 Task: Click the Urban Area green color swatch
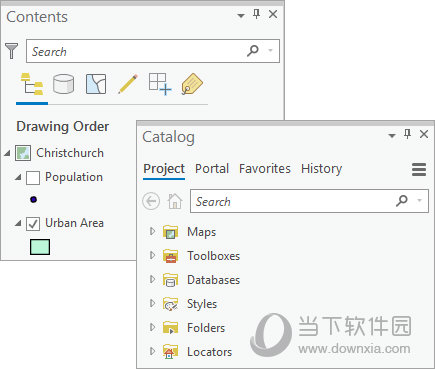tap(40, 247)
